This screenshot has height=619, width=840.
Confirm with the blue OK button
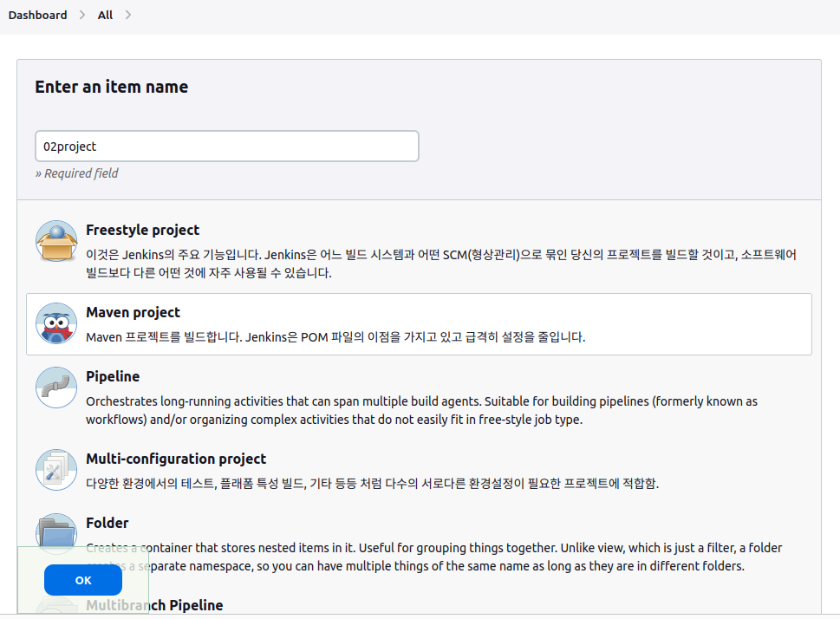pos(83,580)
